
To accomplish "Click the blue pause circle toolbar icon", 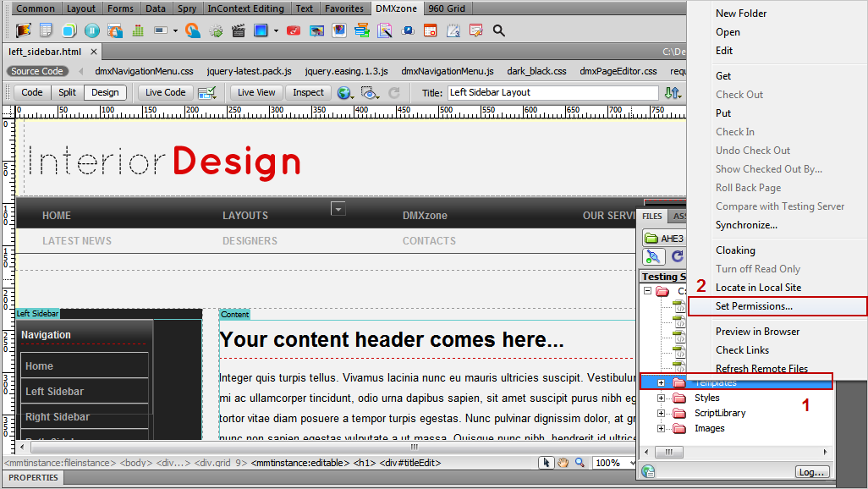I will point(92,30).
